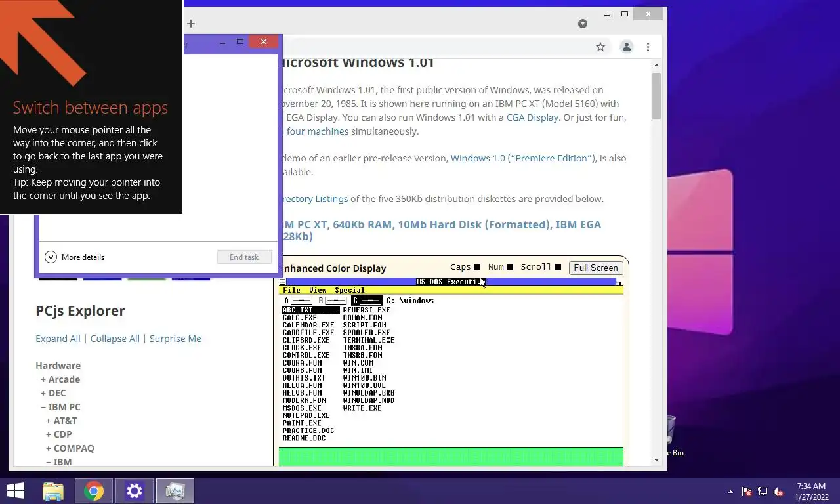This screenshot has height=504, width=840.
Task: Open the File menu in MS-DOS Executive
Action: [x=291, y=290]
